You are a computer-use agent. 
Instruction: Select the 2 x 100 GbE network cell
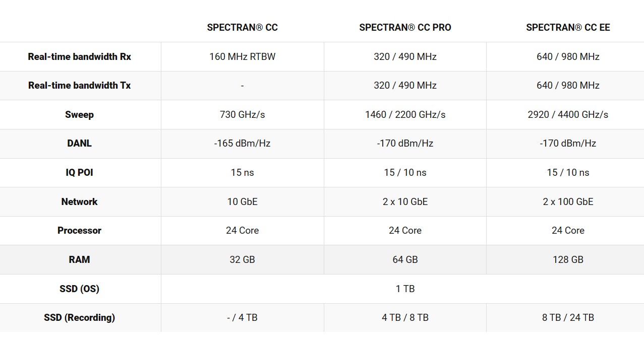tap(568, 201)
